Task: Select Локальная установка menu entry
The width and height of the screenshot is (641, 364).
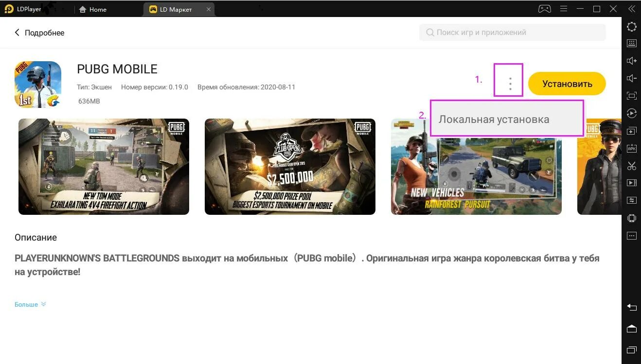Action: pos(507,119)
